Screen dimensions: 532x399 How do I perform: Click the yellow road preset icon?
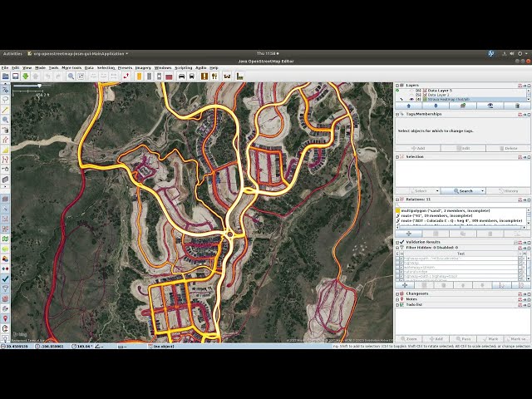(139, 76)
